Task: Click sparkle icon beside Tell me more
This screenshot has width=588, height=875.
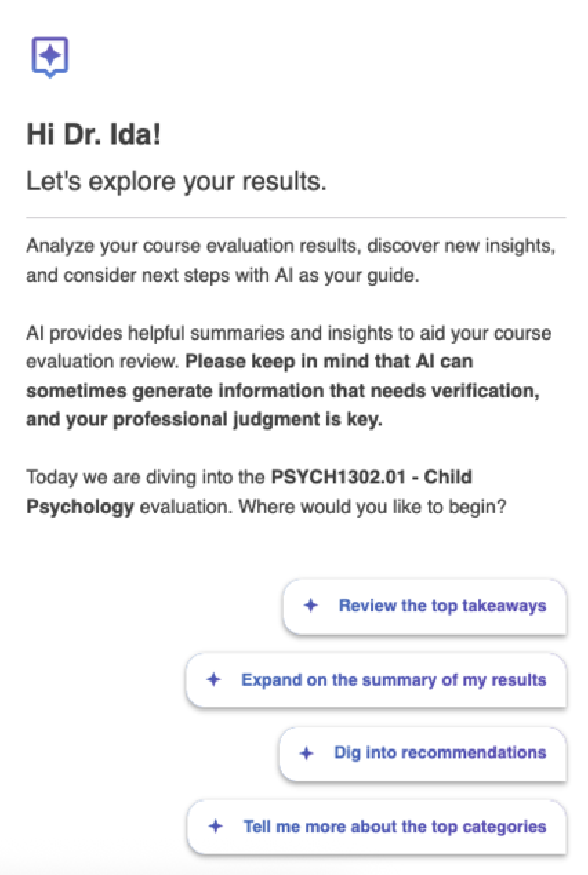Action: (x=215, y=826)
